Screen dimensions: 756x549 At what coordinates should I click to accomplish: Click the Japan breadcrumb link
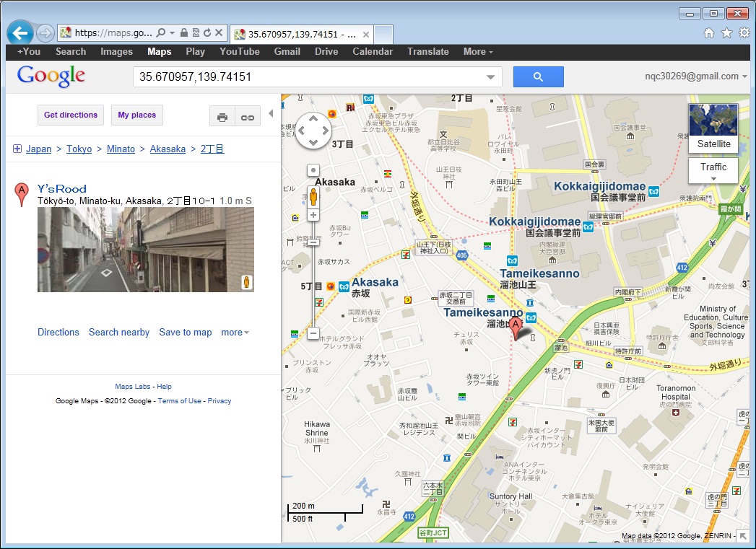(38, 149)
